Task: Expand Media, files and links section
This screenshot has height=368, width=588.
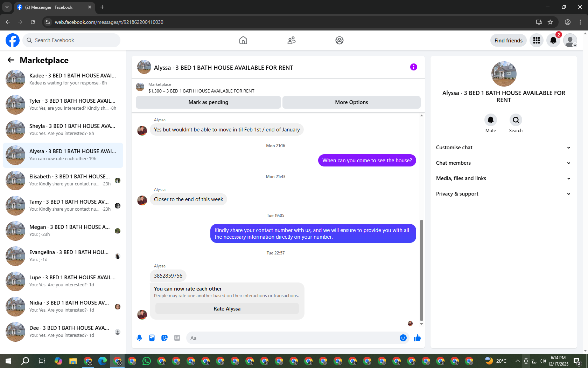Action: click(x=503, y=178)
